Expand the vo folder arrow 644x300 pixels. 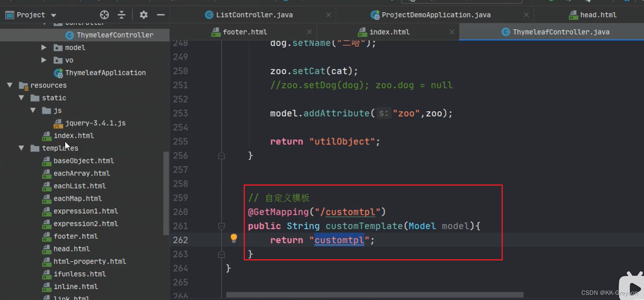click(x=44, y=60)
